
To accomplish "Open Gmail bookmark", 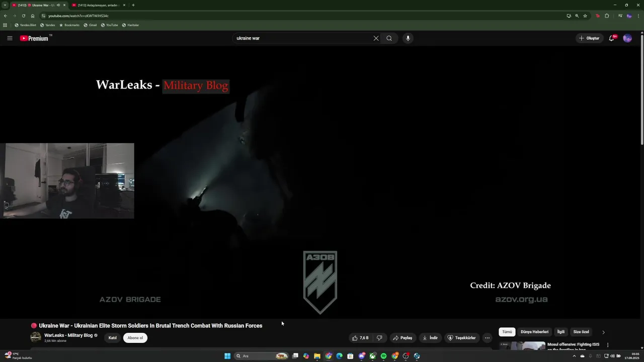I will tap(90, 25).
